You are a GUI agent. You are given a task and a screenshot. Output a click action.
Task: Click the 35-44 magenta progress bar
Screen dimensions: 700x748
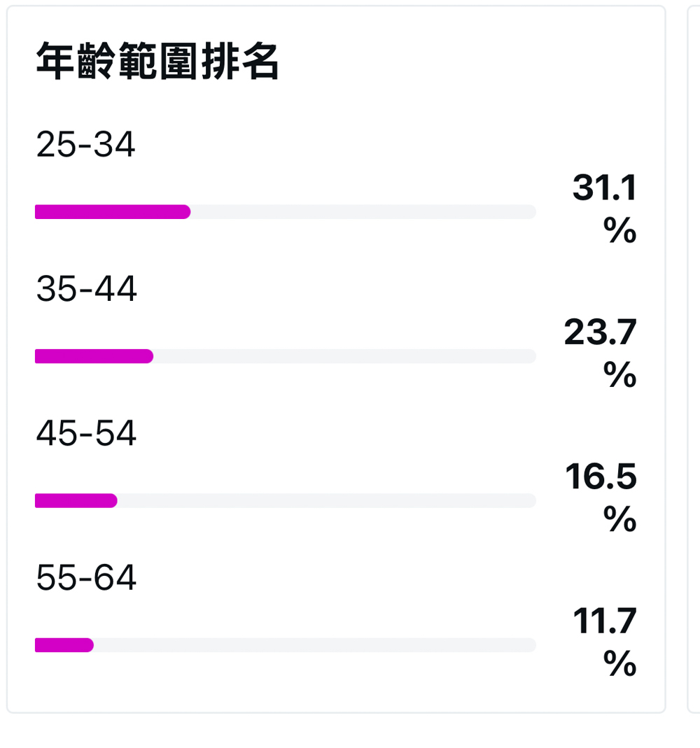pyautogui.click(x=94, y=356)
